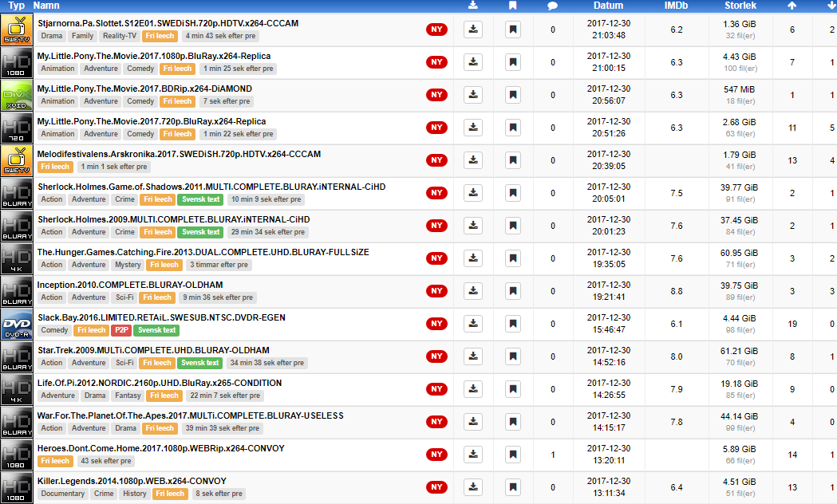
Task: Click NY badge on Slack.Bay row
Action: click(436, 324)
